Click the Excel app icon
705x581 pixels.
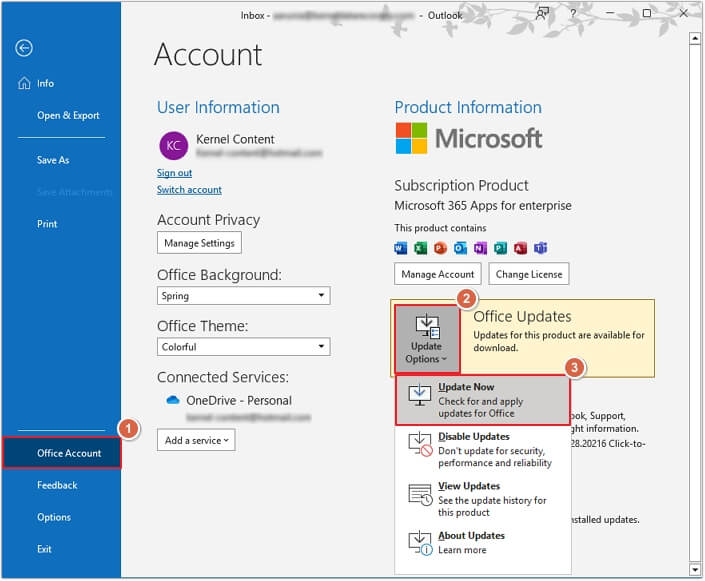(420, 248)
